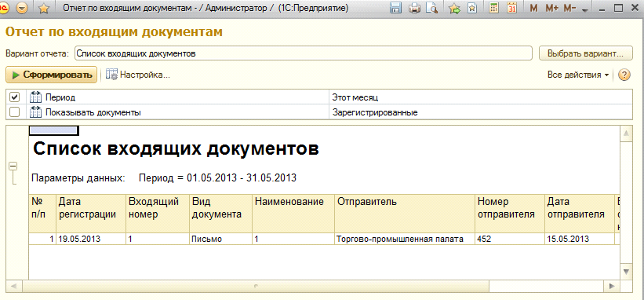Image resolution: width=644 pixels, height=300 pixels.
Task: Open print preview icon
Action: pyautogui.click(x=431, y=8)
